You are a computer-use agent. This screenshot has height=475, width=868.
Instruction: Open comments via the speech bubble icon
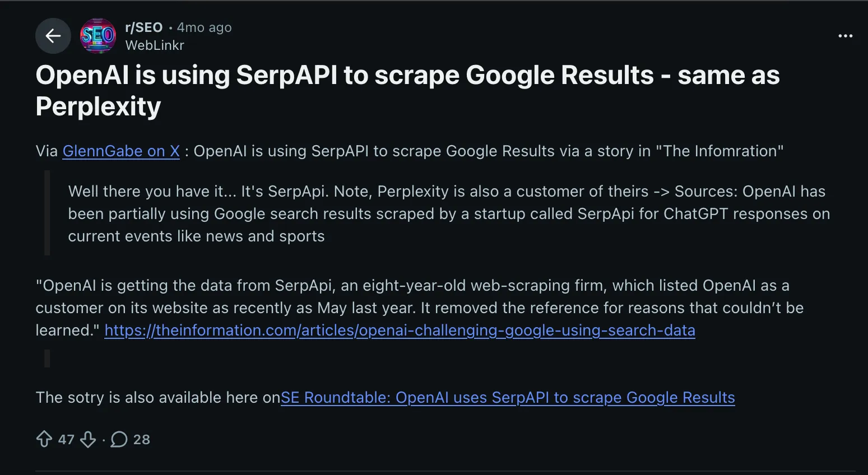pos(119,439)
